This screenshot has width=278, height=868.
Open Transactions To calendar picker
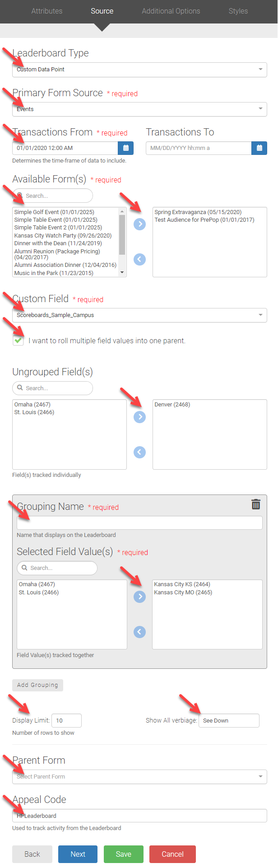259,148
